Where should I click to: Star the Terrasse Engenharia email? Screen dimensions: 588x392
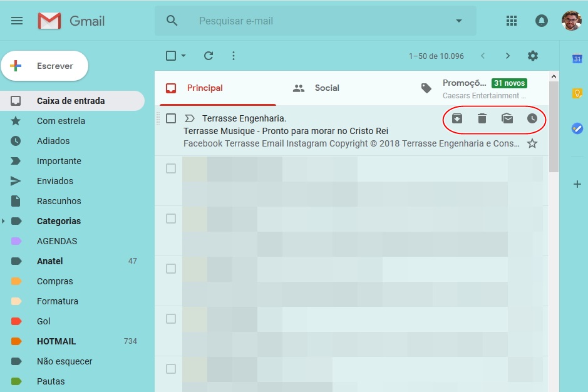click(532, 143)
